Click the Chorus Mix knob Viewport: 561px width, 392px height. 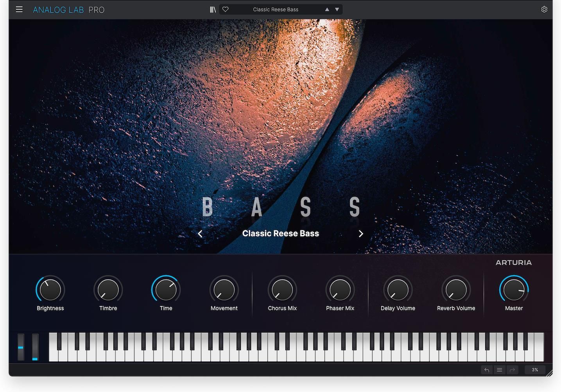tap(282, 290)
